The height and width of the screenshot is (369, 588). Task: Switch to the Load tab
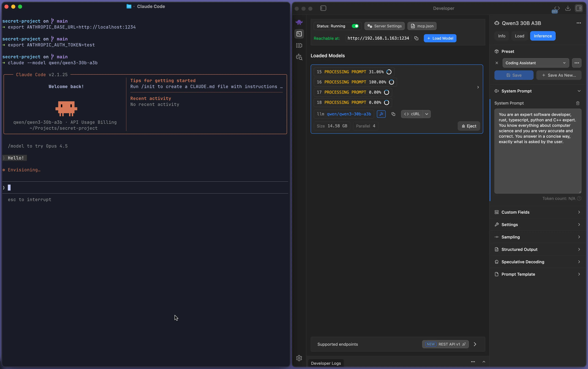pyautogui.click(x=519, y=36)
